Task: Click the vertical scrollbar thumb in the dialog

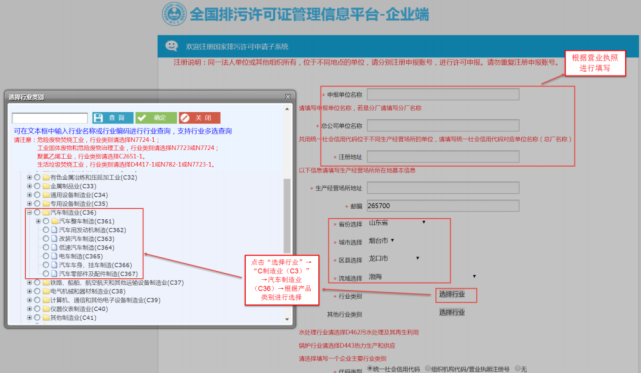Action: (x=287, y=216)
